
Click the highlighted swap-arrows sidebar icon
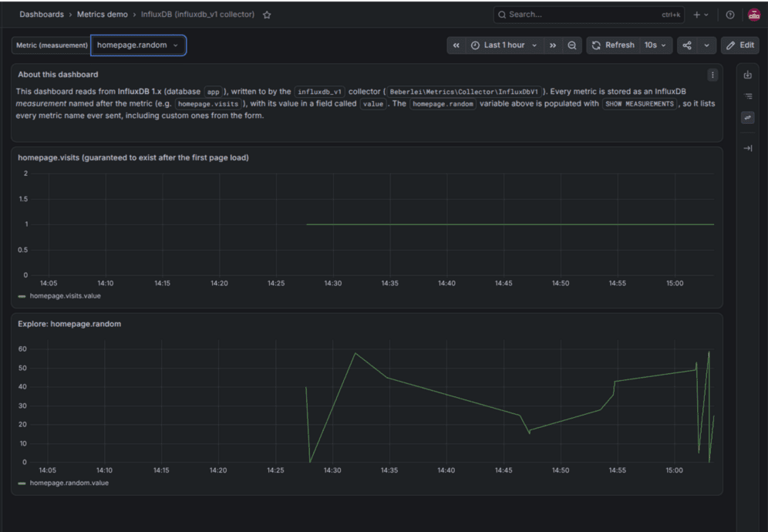point(747,117)
